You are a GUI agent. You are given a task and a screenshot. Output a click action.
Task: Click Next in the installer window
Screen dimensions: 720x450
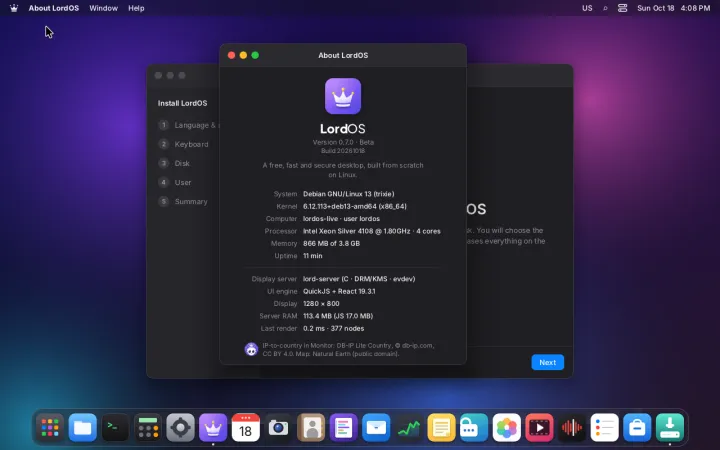547,362
